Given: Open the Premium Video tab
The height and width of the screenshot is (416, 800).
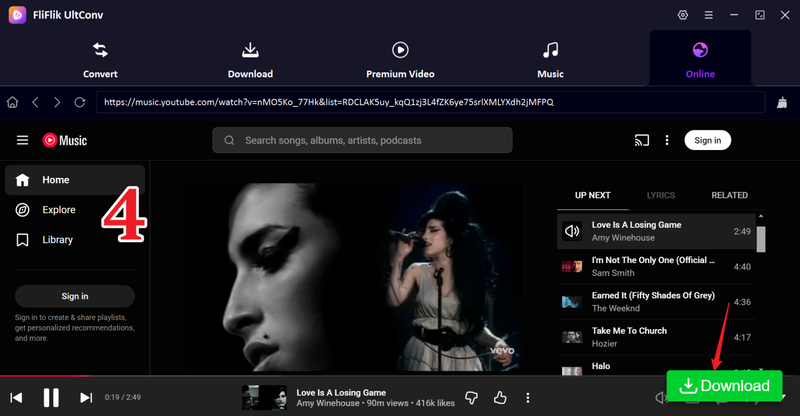Looking at the screenshot, I should click(x=400, y=60).
